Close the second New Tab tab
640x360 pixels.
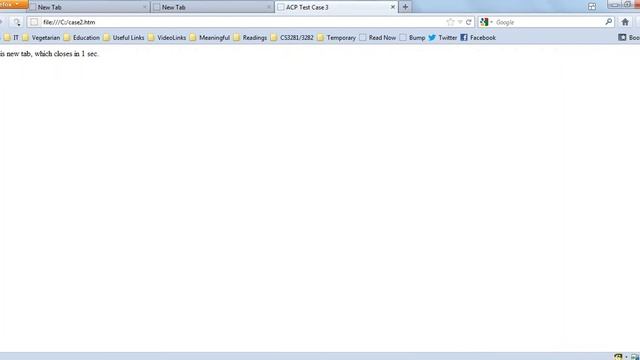(269, 7)
